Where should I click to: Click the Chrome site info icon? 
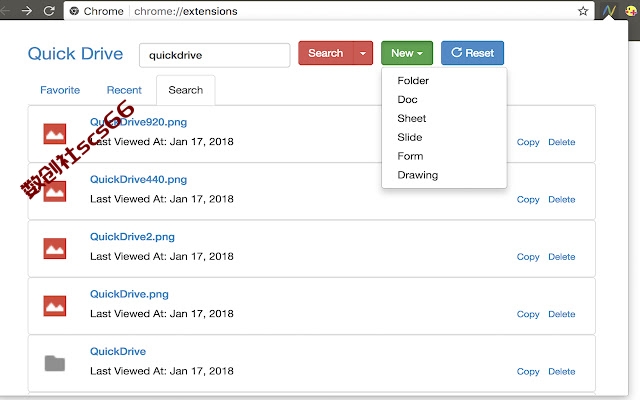[x=74, y=11]
